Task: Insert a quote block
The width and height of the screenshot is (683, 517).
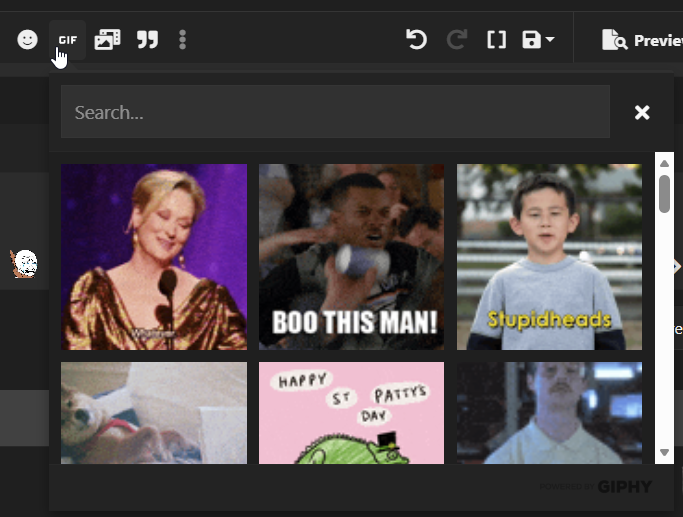Action: [x=148, y=40]
